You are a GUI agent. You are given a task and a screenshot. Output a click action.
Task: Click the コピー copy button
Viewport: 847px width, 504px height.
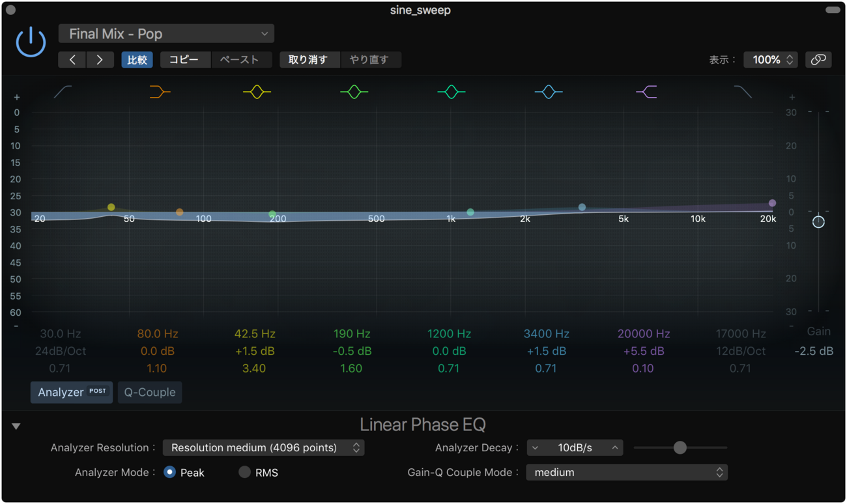(x=184, y=60)
